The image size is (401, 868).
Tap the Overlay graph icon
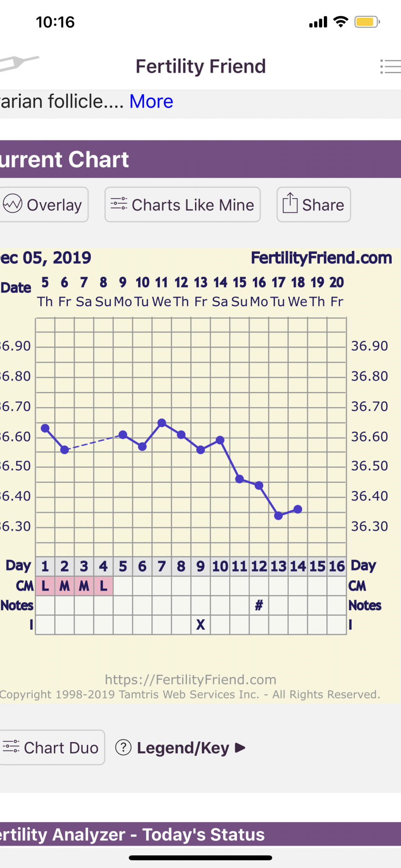[x=13, y=204]
